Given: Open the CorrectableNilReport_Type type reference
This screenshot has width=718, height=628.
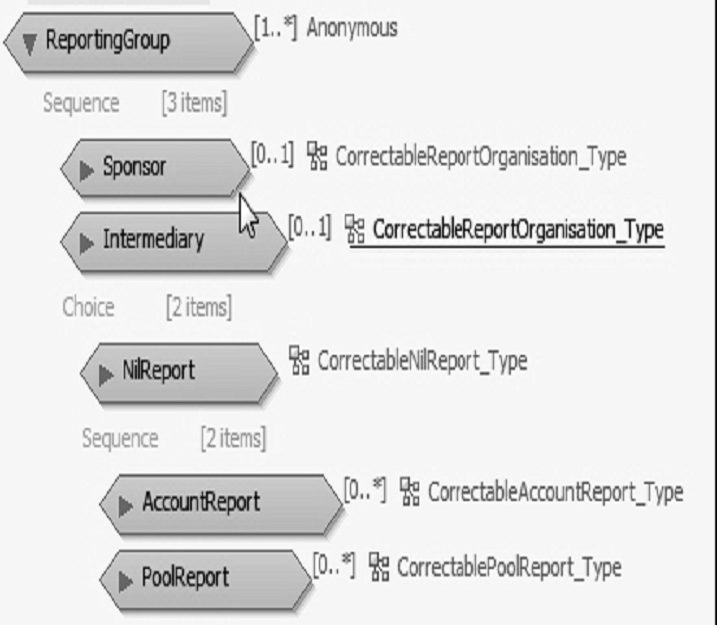Looking at the screenshot, I should pos(421,360).
